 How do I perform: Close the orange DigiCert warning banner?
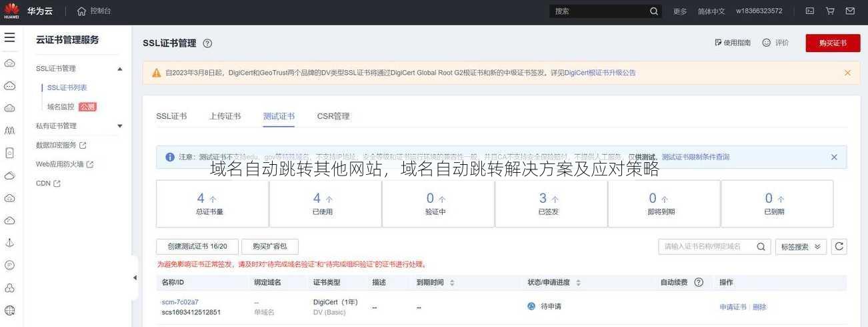(x=847, y=73)
